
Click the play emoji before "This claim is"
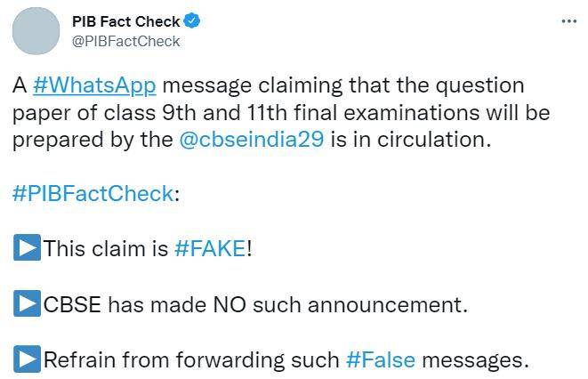click(27, 249)
